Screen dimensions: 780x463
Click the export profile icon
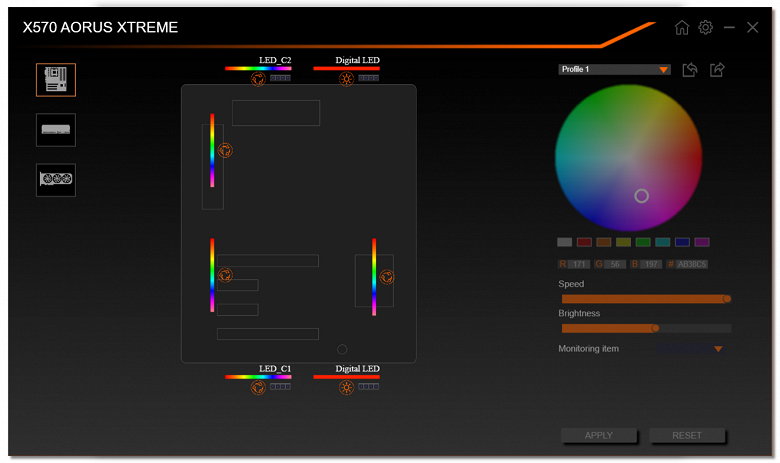717,70
